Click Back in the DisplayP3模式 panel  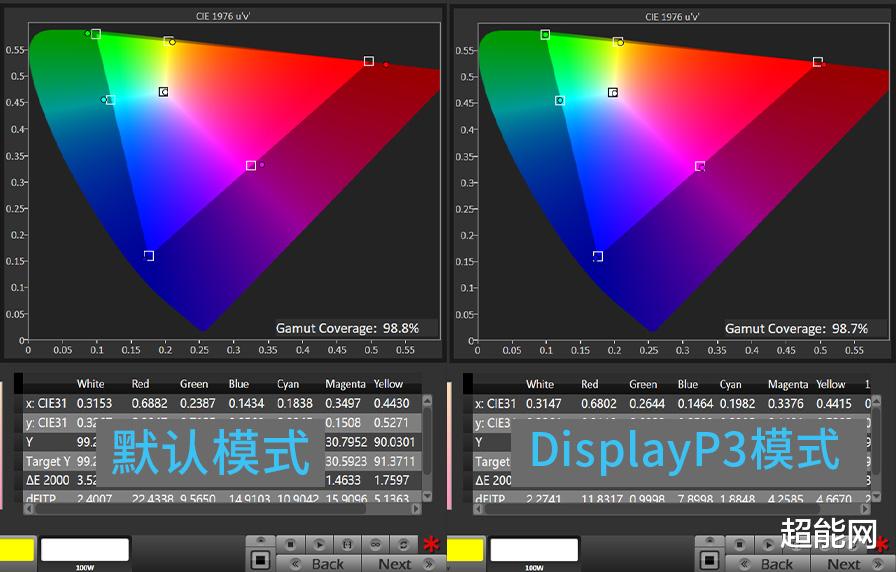(768, 563)
